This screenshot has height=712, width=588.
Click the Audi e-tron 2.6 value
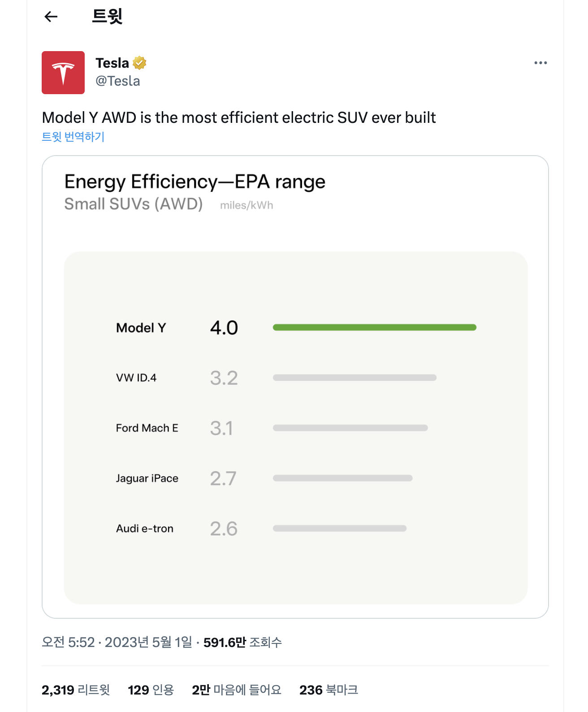coord(224,529)
